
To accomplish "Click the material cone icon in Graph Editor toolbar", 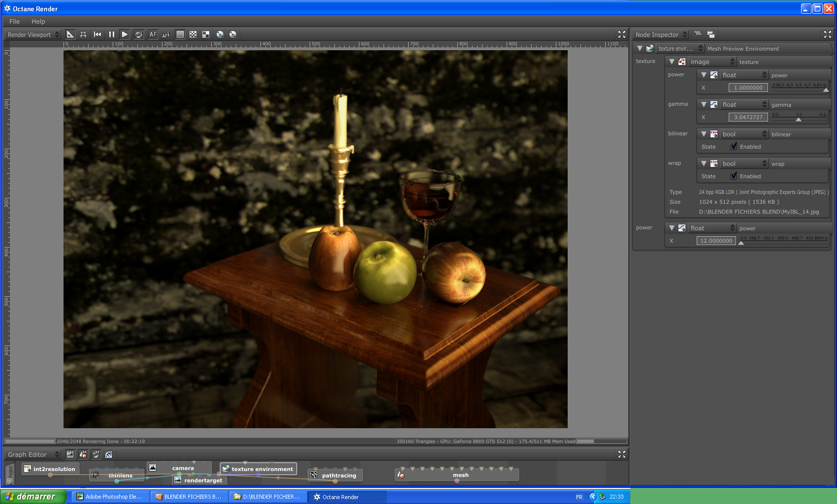I will (x=83, y=454).
